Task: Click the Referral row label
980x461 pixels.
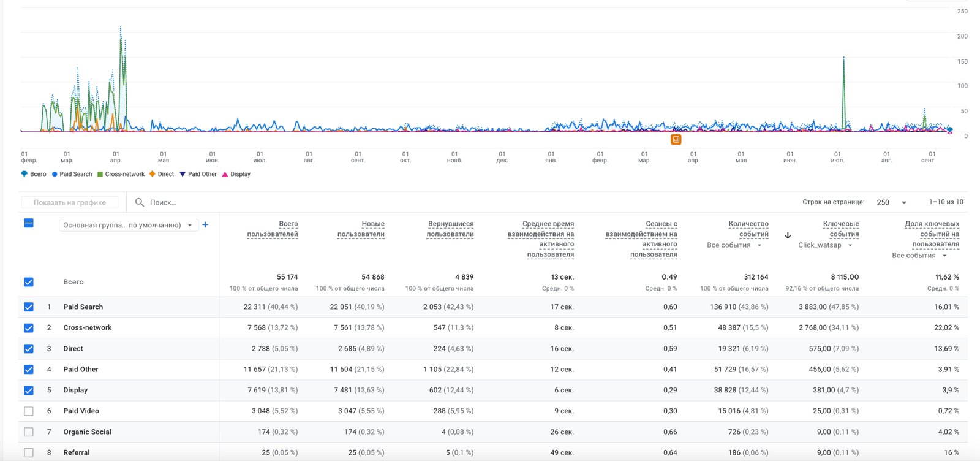Action: (77, 453)
